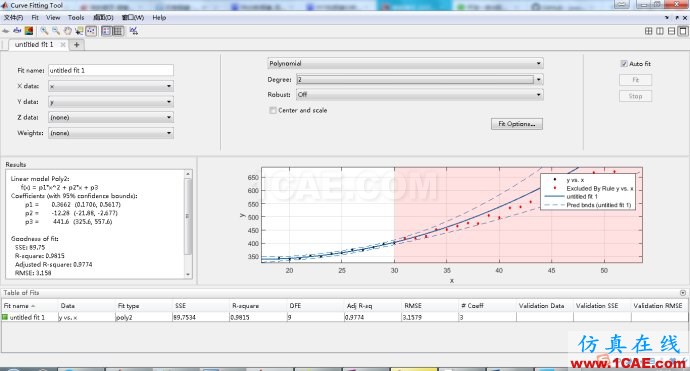Open the Robust dropdown
Image resolution: width=690 pixels, height=371 pixels.
419,95
